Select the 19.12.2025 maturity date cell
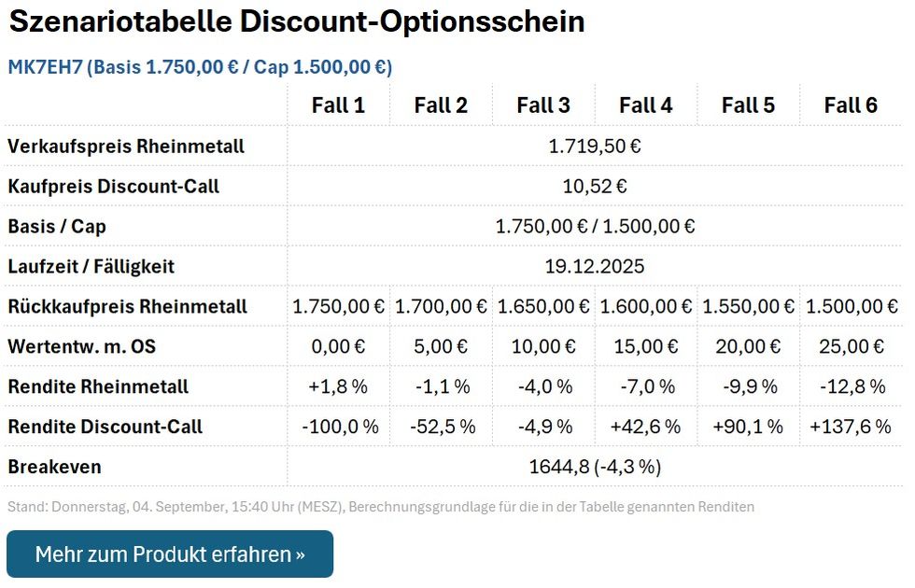Screen dimensions: 915x588 595,267
